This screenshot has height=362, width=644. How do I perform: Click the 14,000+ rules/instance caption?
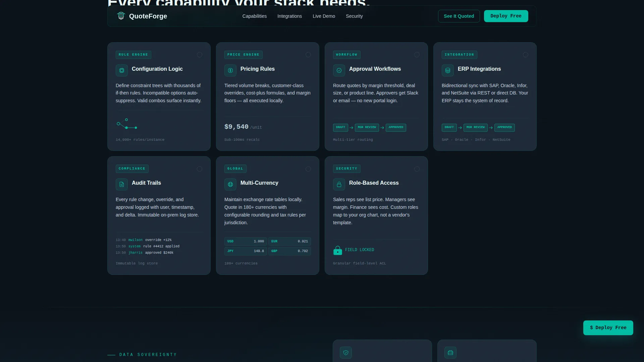pyautogui.click(x=140, y=140)
